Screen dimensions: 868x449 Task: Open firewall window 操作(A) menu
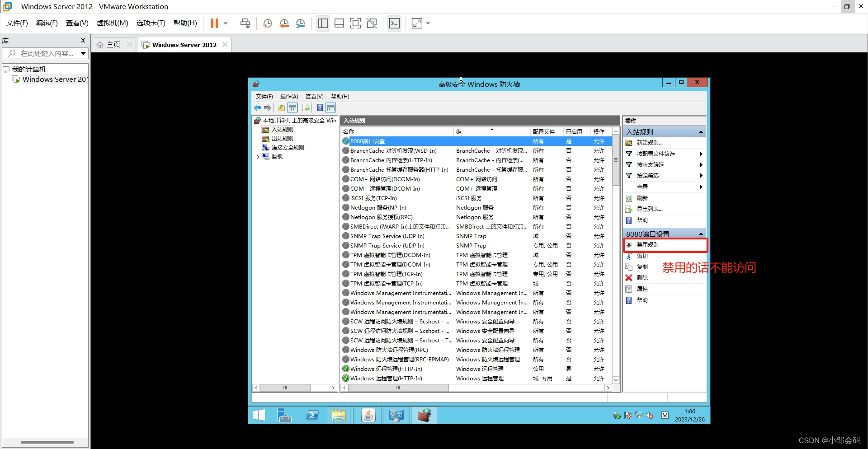289,96
